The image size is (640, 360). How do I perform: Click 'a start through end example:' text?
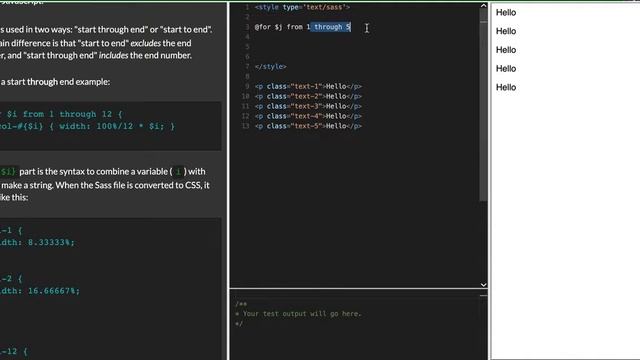click(55, 82)
